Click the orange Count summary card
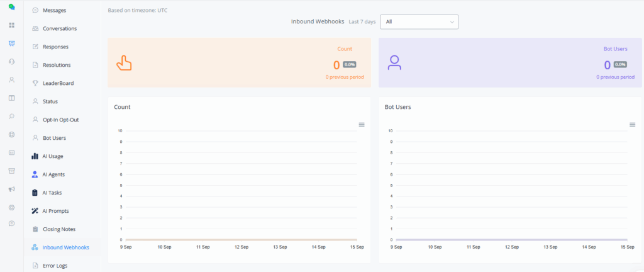Viewport: 644px width, 272px height. [239, 62]
